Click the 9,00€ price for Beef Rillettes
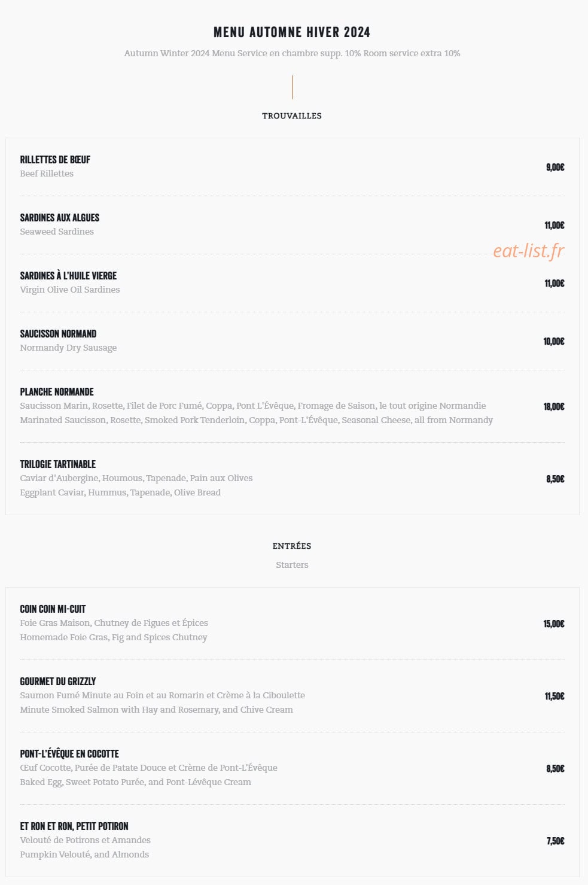 click(555, 167)
